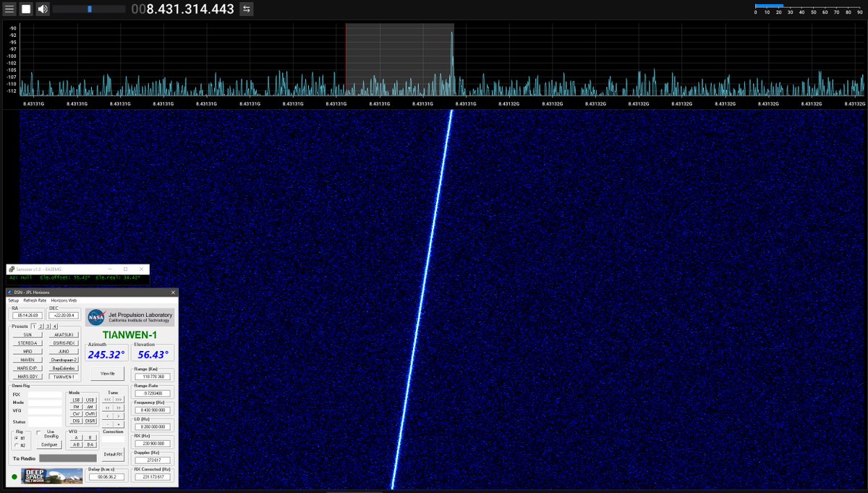Select VFO A button
The width and height of the screenshot is (868, 493).
pos(76,437)
